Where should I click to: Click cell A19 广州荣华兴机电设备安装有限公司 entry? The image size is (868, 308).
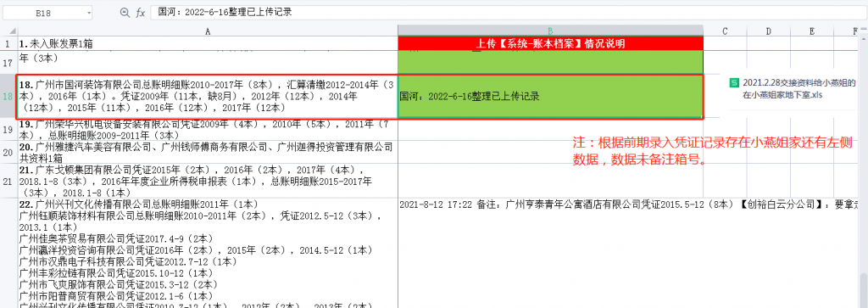[x=209, y=130]
